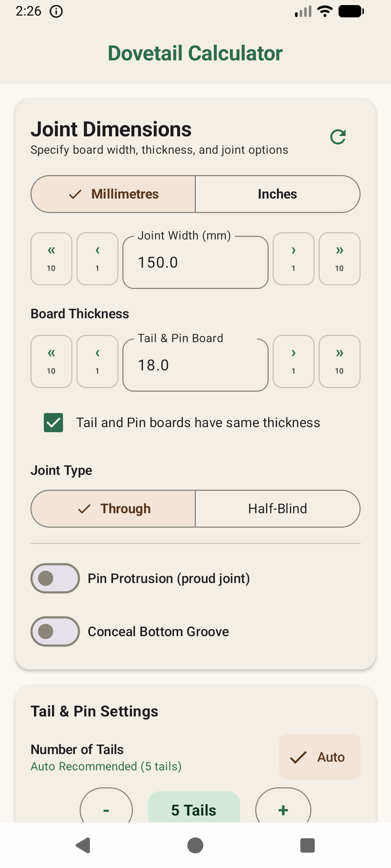
Task: Tap the reset refresh icon in Joint Dimensions
Action: [x=338, y=137]
